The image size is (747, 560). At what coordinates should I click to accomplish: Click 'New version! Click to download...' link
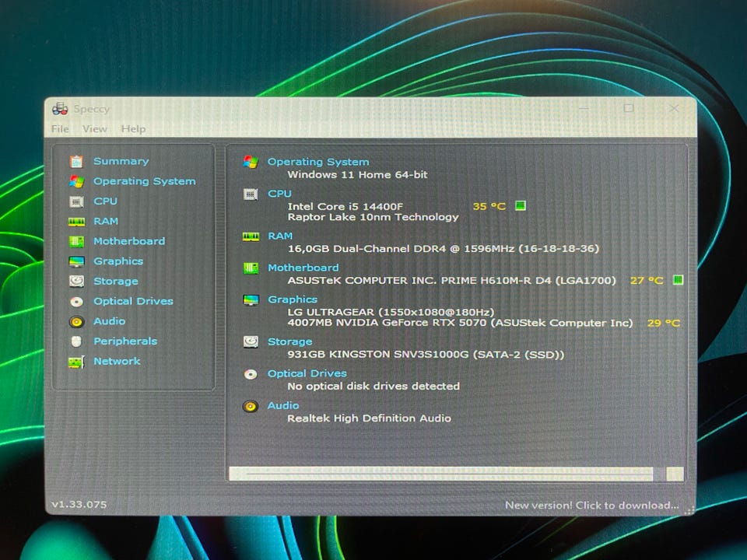[x=591, y=506]
